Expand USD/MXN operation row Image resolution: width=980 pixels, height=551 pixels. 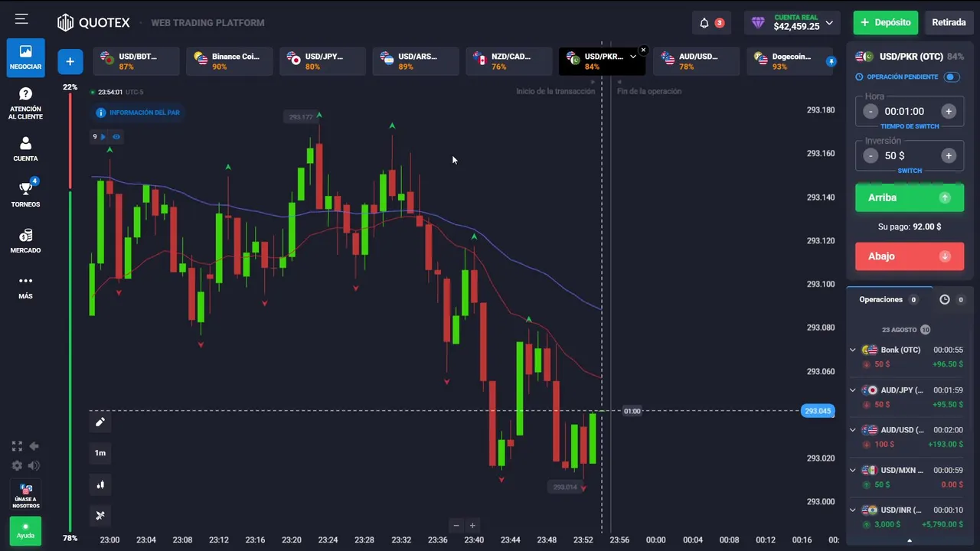[x=853, y=470]
